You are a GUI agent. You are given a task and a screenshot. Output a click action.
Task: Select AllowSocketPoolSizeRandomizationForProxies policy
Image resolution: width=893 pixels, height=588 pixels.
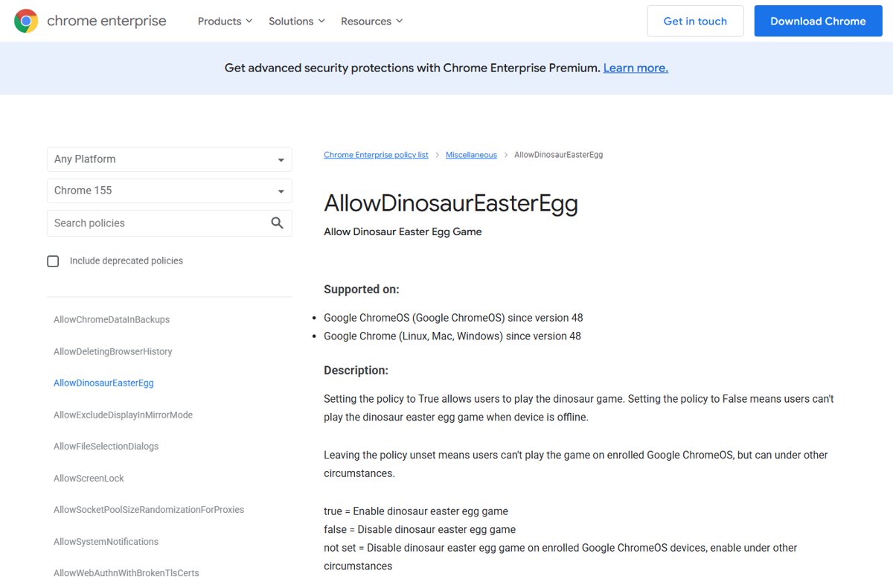pyautogui.click(x=149, y=510)
